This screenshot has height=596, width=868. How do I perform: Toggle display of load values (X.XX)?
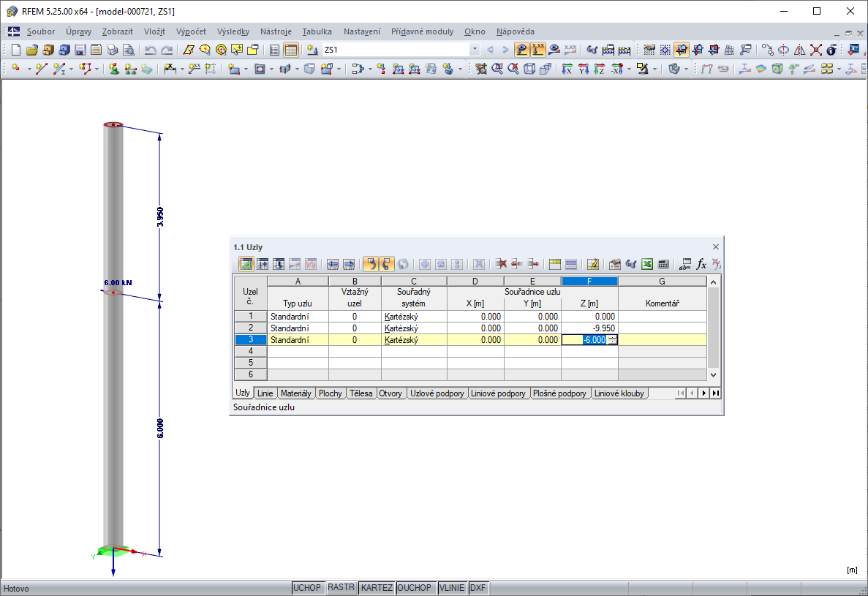(538, 50)
